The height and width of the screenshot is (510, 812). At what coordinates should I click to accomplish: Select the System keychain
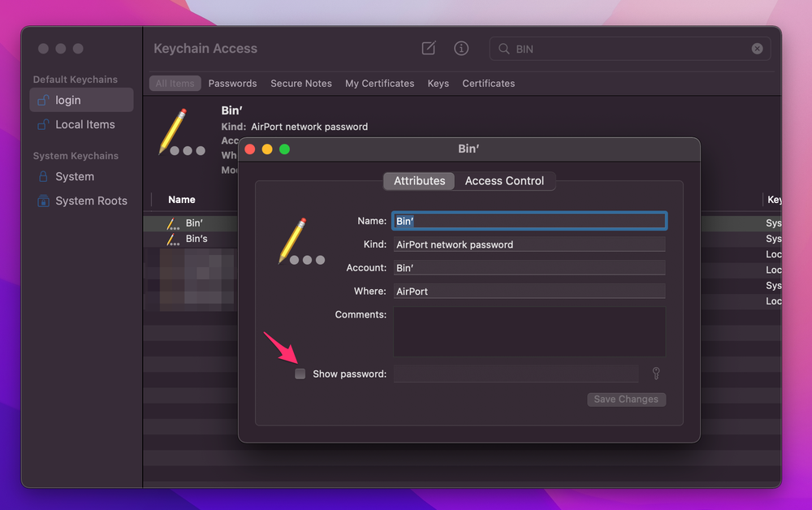click(x=81, y=176)
